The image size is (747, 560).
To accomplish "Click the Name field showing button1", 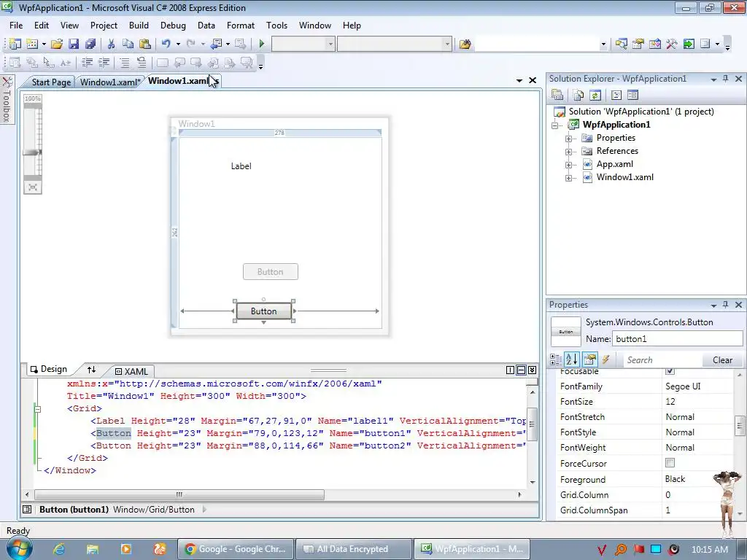I will 677,339.
